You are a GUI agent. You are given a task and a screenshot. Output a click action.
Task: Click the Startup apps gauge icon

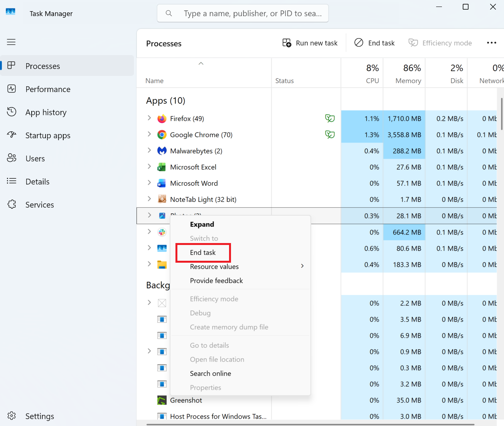tap(12, 135)
